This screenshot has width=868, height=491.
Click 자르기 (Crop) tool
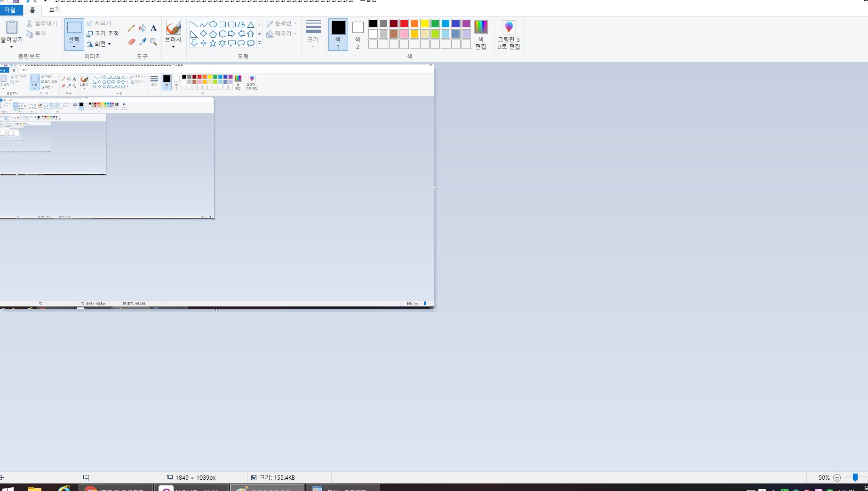[x=99, y=23]
